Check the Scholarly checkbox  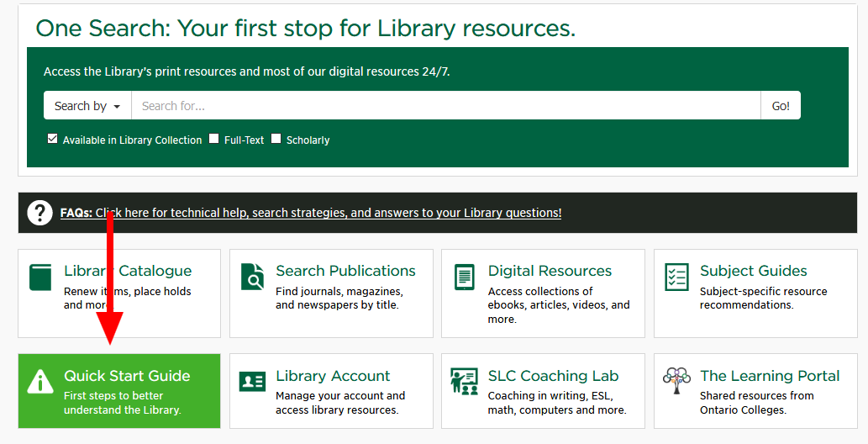coord(276,139)
